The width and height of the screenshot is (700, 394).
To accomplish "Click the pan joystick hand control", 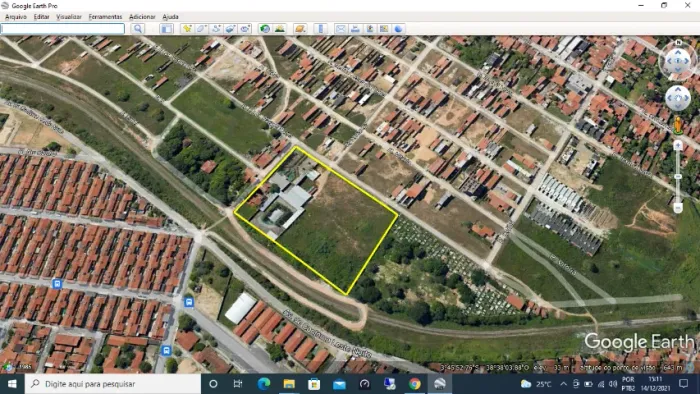I will point(678,98).
